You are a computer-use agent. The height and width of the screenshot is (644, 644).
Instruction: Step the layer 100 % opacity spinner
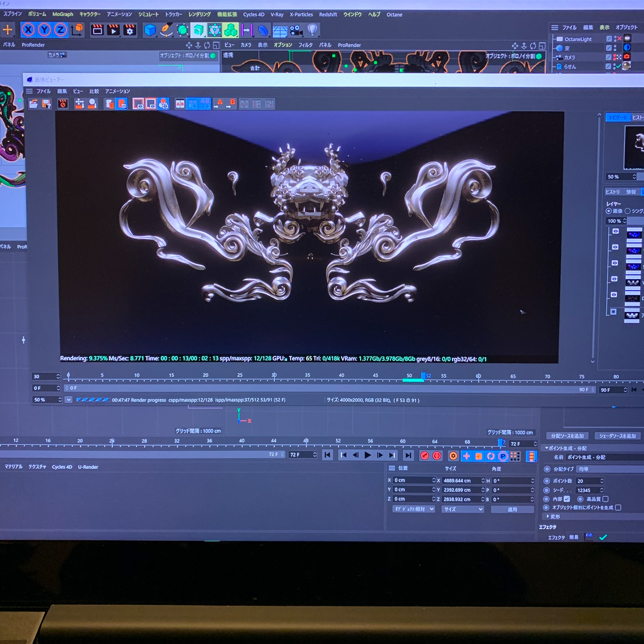pos(625,221)
